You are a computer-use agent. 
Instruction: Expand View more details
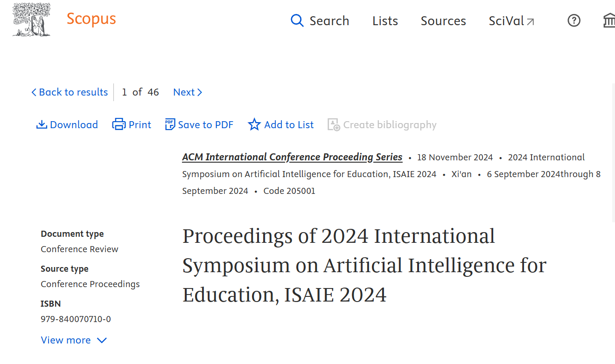coord(74,340)
